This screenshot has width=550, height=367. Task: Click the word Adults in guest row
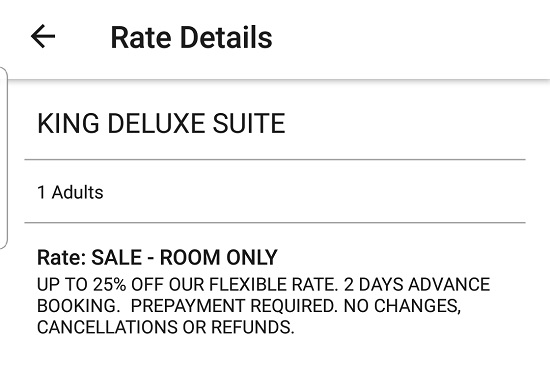[x=78, y=192]
